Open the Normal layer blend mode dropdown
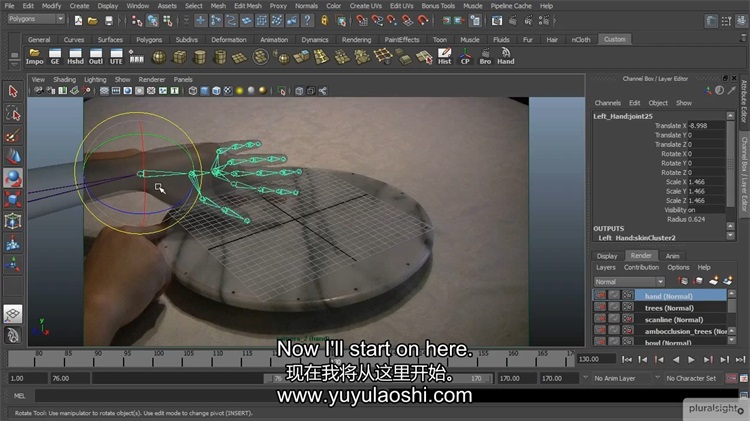 point(629,282)
